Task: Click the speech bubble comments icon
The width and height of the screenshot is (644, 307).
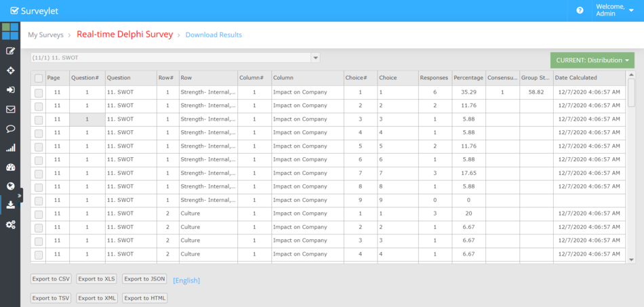Action: [x=10, y=128]
